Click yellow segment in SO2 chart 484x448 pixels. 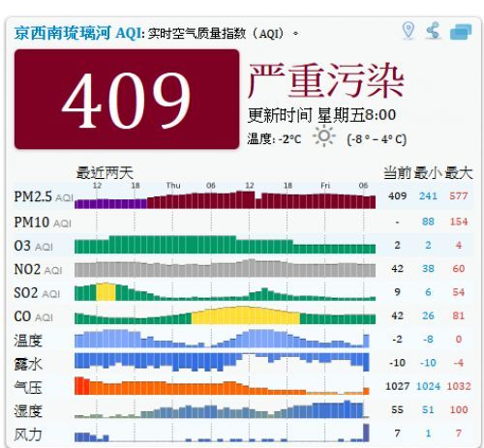tap(106, 292)
